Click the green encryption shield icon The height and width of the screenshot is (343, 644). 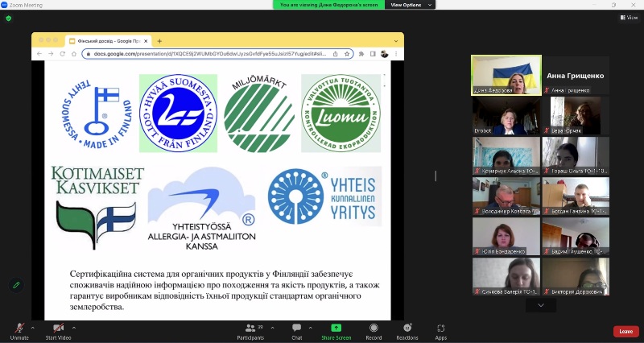click(x=9, y=19)
